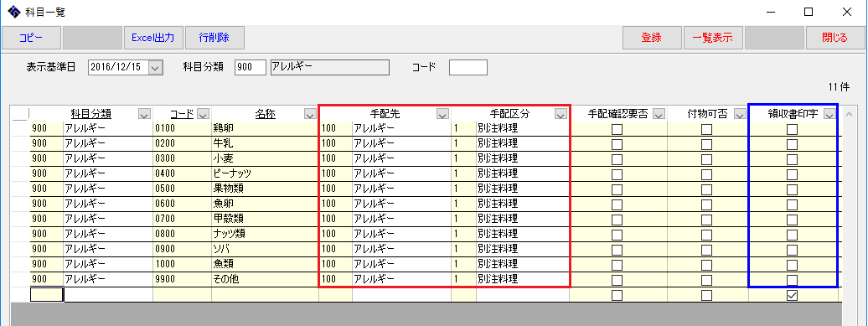The width and height of the screenshot is (868, 326).
Task: Select the ナッツ類 name cell
Action: pos(265,234)
